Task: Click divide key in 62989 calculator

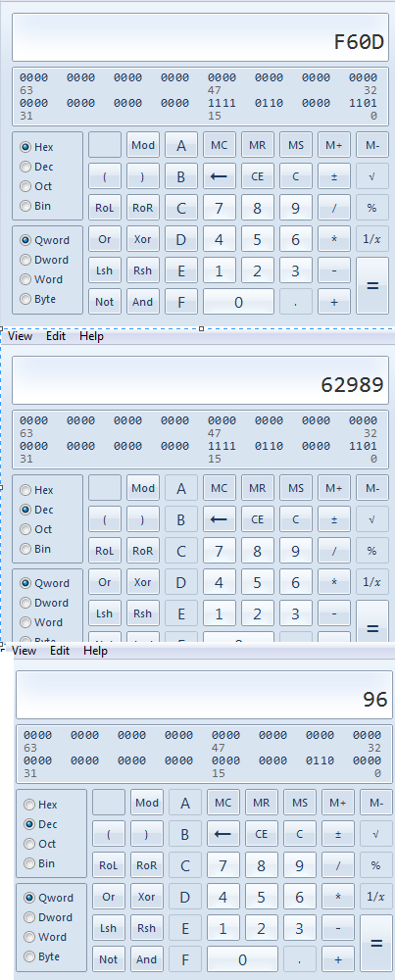Action: (x=334, y=551)
